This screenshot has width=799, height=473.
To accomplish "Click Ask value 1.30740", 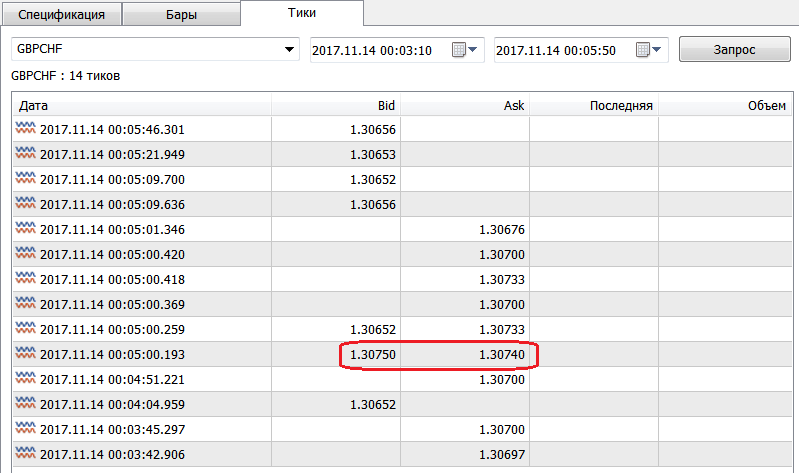I will click(x=501, y=354).
